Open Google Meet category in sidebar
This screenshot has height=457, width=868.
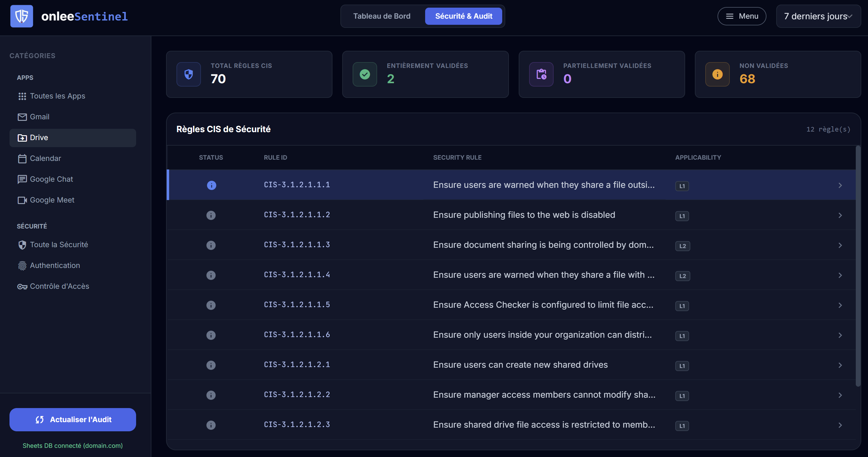[x=73, y=200]
